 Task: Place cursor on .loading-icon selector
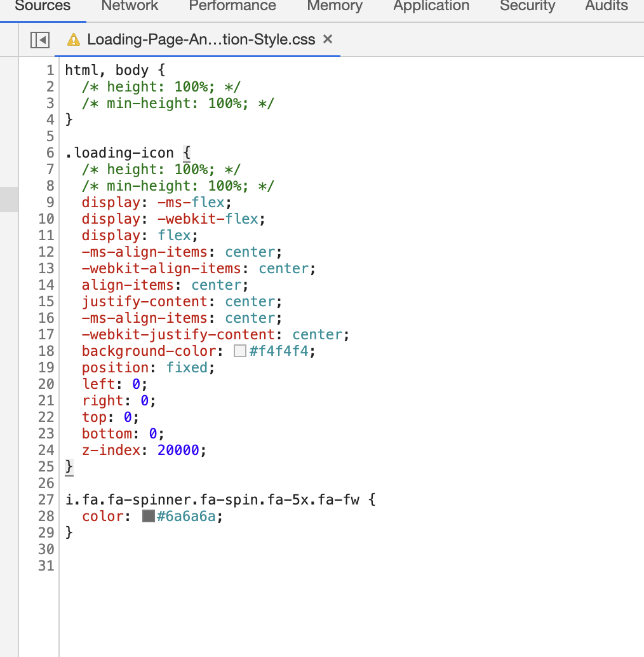click(x=119, y=153)
